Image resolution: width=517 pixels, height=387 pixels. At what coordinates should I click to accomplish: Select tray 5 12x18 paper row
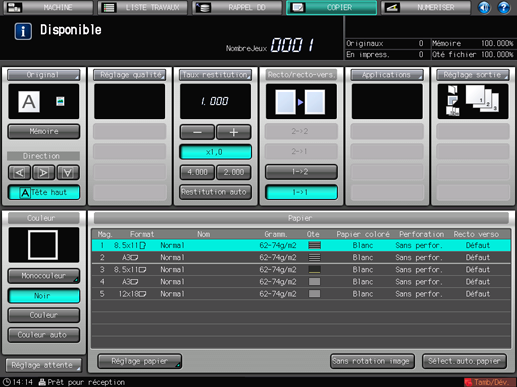point(301,294)
